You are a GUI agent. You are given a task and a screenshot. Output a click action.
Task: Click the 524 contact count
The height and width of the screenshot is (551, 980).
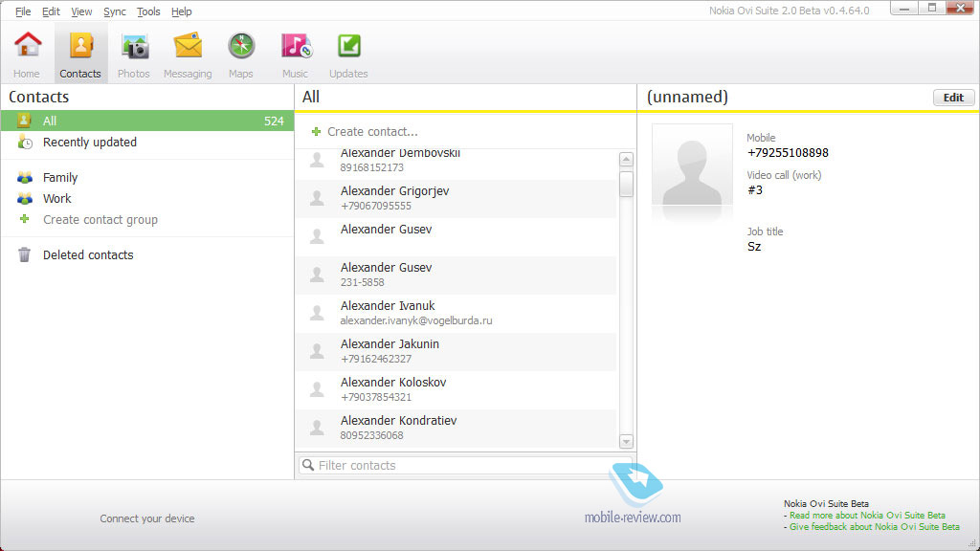pyautogui.click(x=274, y=121)
